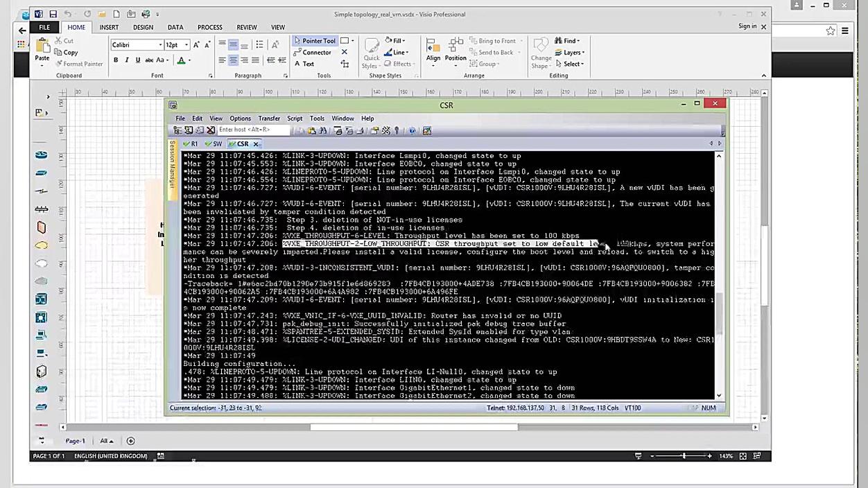Image resolution: width=868 pixels, height=488 pixels.
Task: Open the Position dropdown
Action: [455, 51]
